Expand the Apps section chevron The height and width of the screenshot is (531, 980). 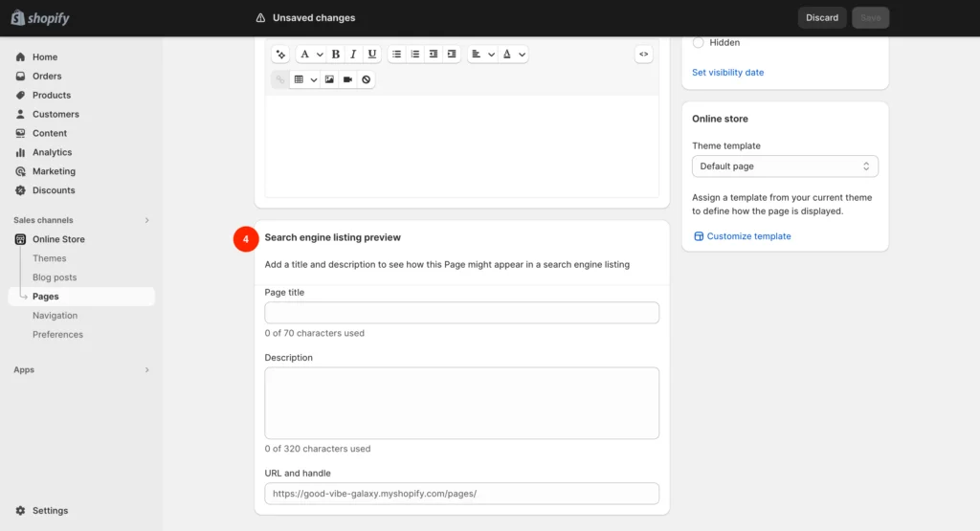pos(146,370)
